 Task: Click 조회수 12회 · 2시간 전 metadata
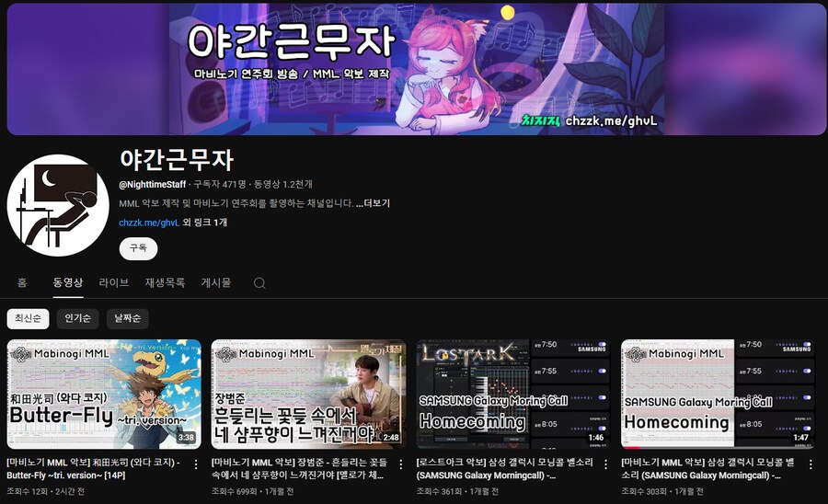tap(45, 491)
